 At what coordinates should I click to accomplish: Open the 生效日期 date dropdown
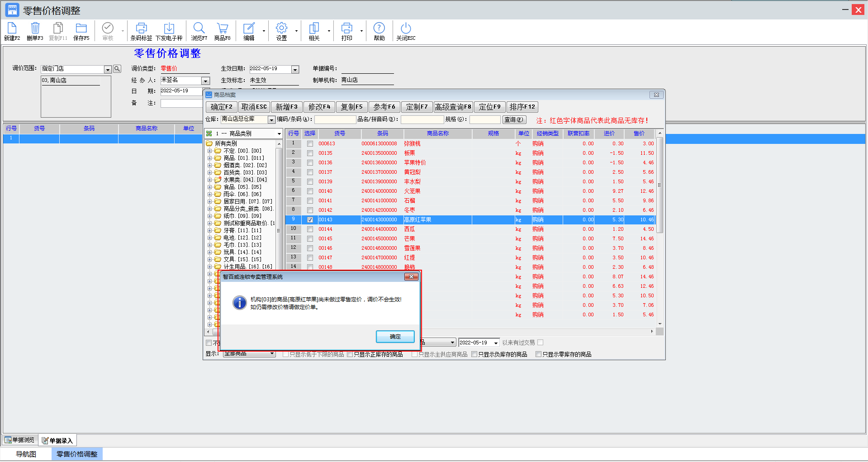click(295, 70)
